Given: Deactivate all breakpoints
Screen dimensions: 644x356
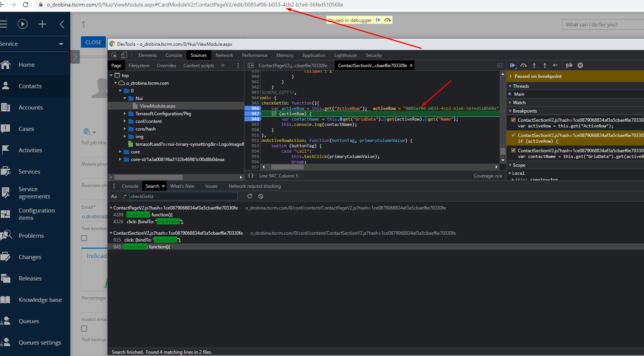Looking at the screenshot, I should 569,65.
